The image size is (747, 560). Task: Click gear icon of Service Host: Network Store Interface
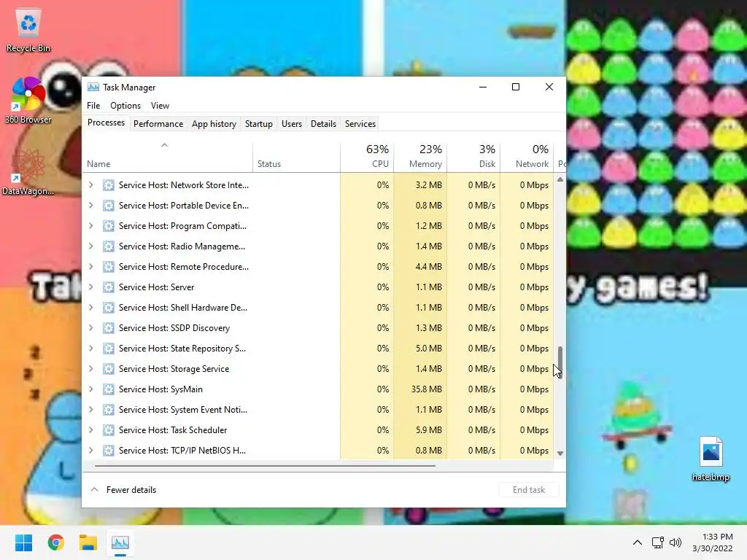pos(109,185)
